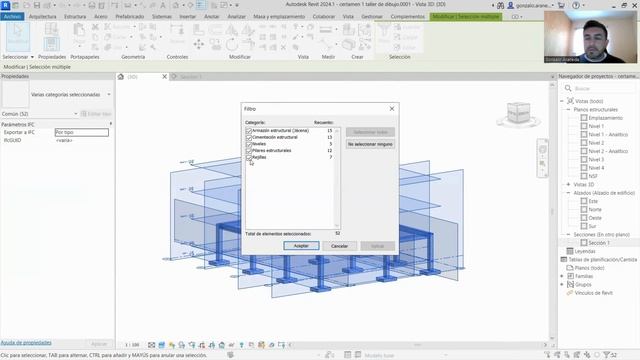Click the Filter funnel icon in Selección panel
The height and width of the screenshot is (360, 640).
384,31
